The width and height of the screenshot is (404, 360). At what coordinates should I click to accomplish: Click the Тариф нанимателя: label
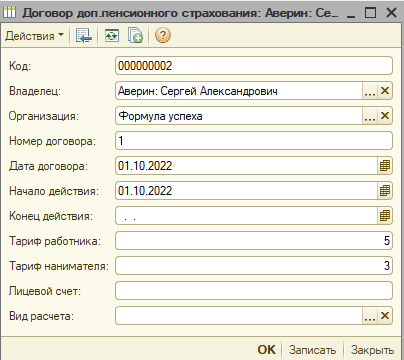click(x=59, y=266)
